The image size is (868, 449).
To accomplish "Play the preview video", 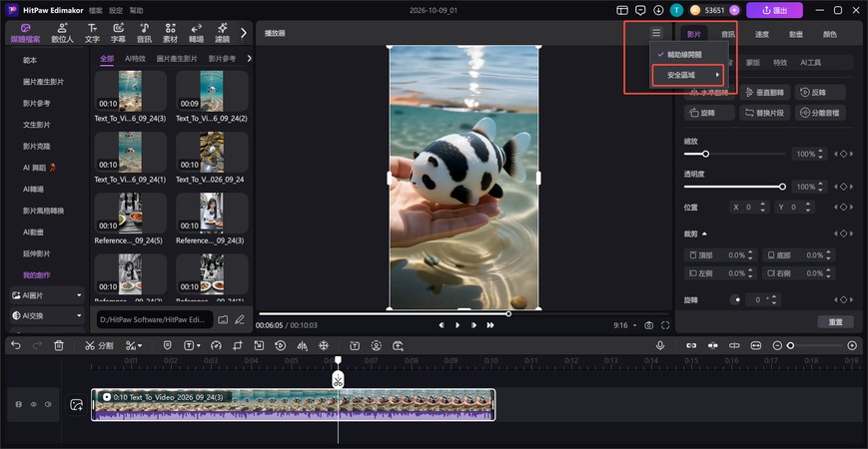I will [457, 325].
